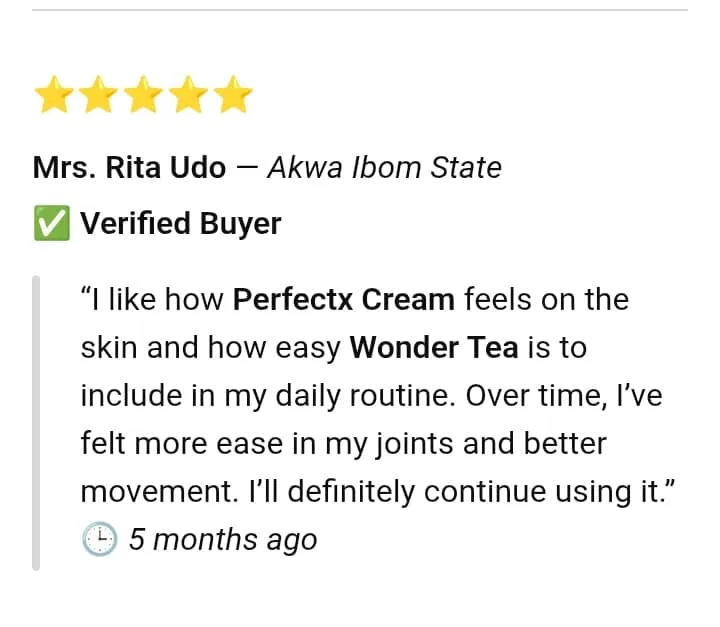Tap the fifth gold star
The width and height of the screenshot is (720, 627).
pyautogui.click(x=234, y=96)
